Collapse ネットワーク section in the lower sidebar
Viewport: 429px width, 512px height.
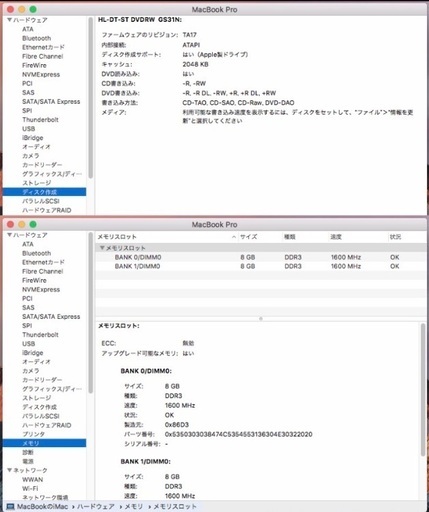[x=9, y=470]
